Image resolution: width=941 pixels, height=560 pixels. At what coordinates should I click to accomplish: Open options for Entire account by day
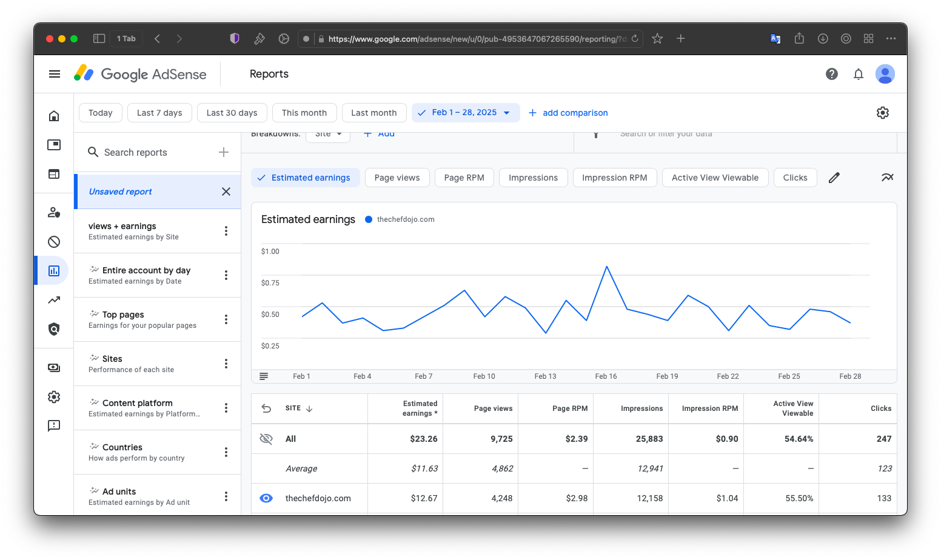point(226,275)
